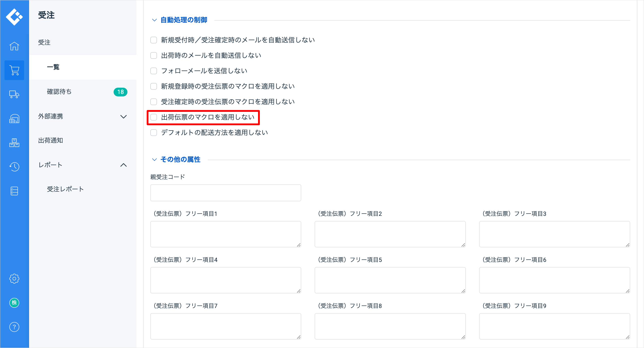Open the history clock icon
This screenshot has width=644, height=348.
click(x=14, y=167)
